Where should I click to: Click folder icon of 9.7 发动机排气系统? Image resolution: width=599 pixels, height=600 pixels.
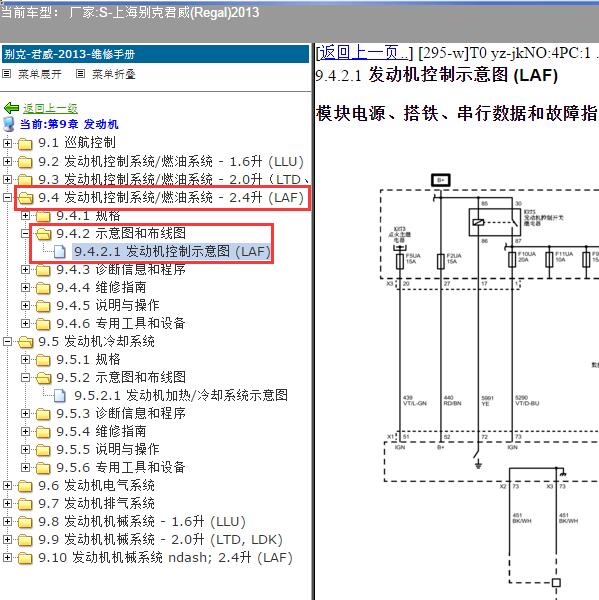tap(25, 504)
